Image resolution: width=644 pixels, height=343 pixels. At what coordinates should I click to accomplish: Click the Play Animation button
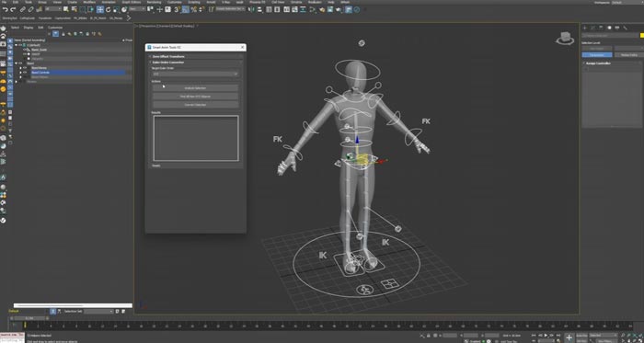(546, 336)
